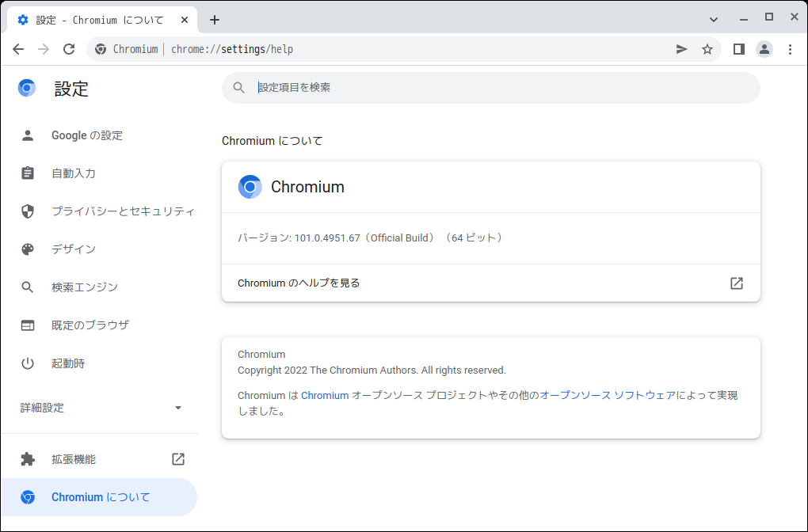Open 拡張機能 from the sidebar
The height and width of the screenshot is (532, 808).
click(x=100, y=459)
